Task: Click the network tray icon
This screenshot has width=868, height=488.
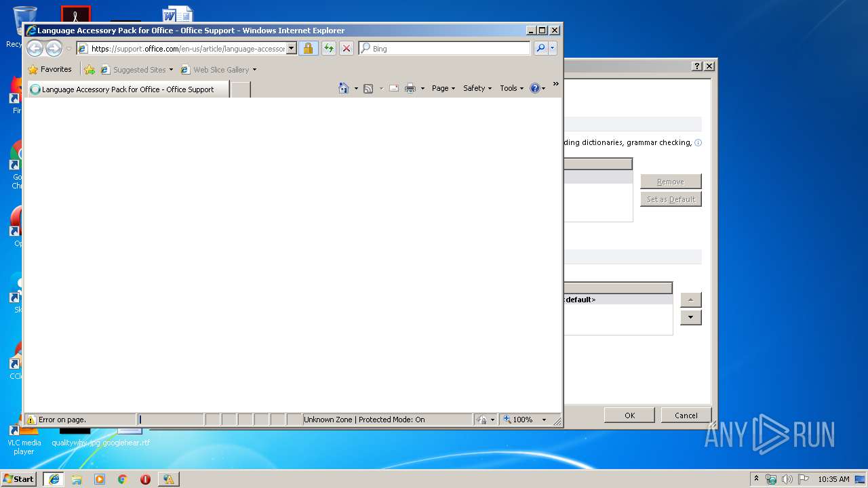Action: point(771,479)
